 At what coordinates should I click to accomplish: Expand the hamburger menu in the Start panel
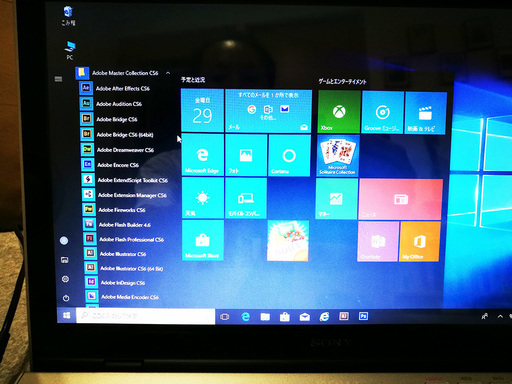(58, 79)
